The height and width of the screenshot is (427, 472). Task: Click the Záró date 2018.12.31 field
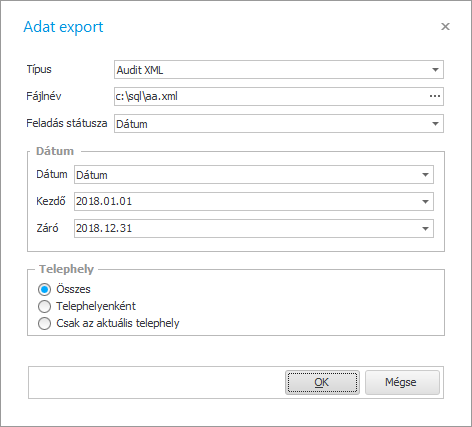pos(246,229)
